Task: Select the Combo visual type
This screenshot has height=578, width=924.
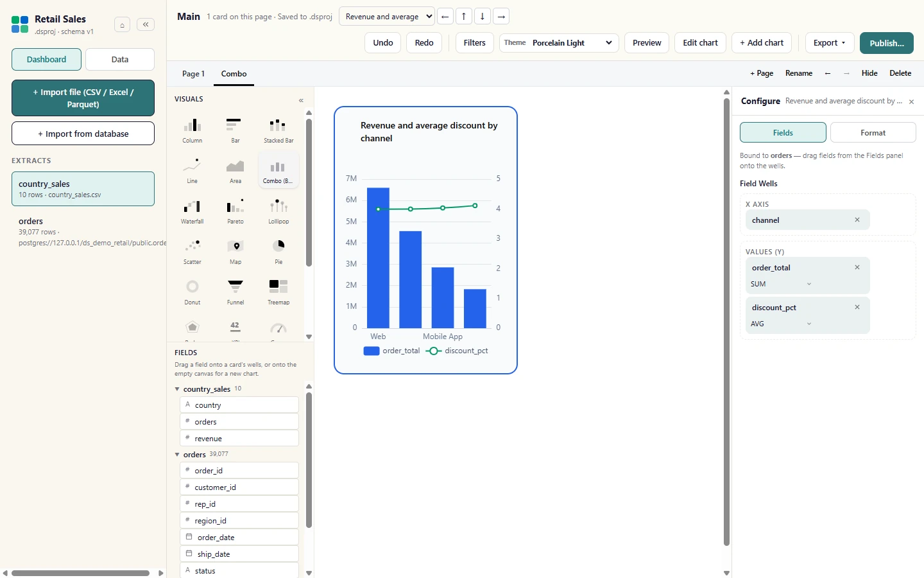Action: click(278, 170)
